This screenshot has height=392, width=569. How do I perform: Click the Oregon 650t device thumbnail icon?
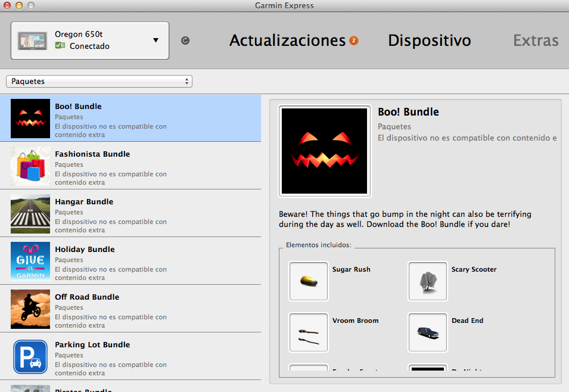[x=33, y=41]
